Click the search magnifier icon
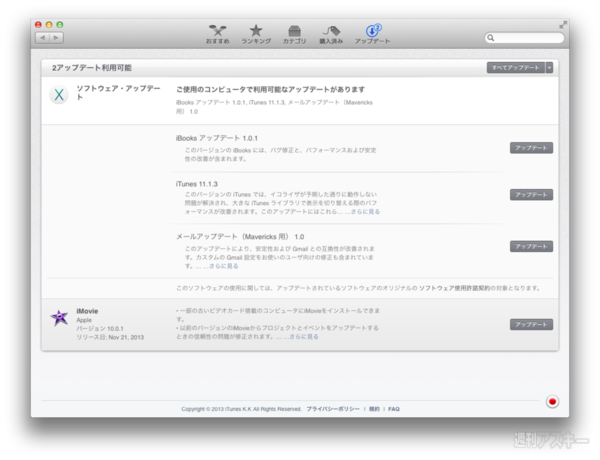Viewport: 600px width, 460px height. [491, 38]
